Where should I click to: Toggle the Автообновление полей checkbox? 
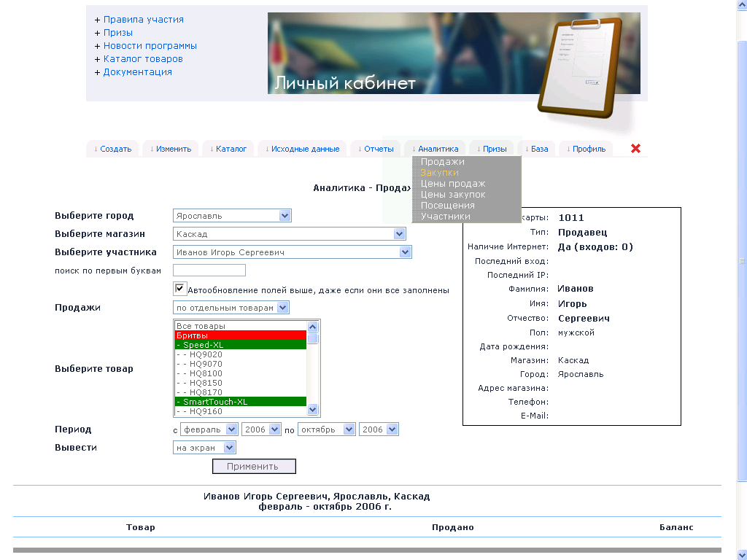(x=179, y=289)
